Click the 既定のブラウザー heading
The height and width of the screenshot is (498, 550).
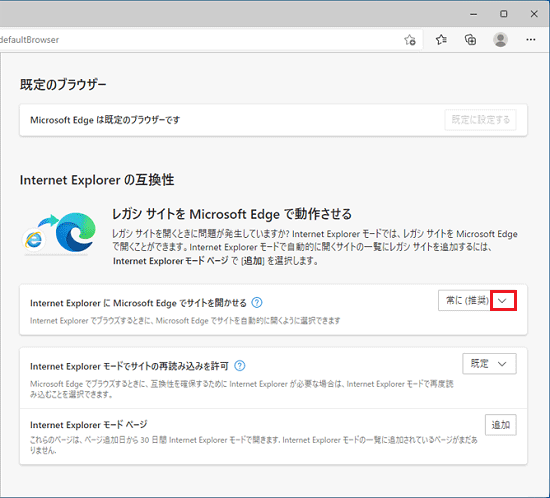pyautogui.click(x=63, y=85)
